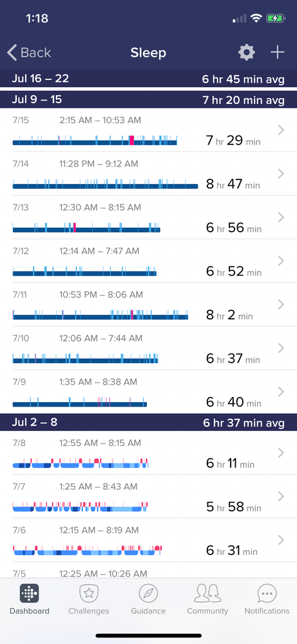
Task: Go back using the Back arrow
Action: pos(29,52)
